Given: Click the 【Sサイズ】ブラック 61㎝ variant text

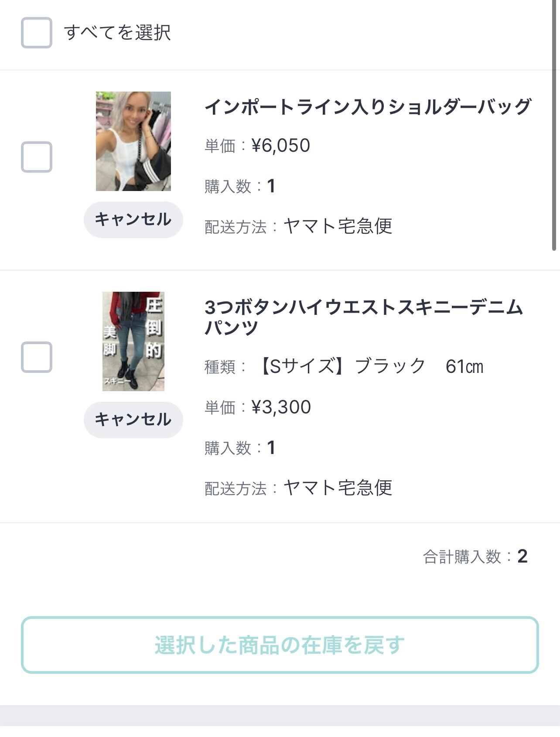Looking at the screenshot, I should pos(371,366).
